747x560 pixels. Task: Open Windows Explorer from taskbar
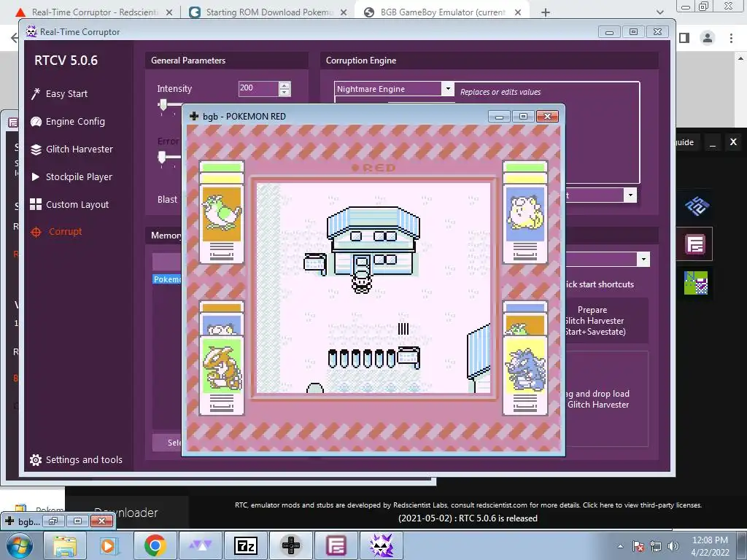(x=65, y=545)
